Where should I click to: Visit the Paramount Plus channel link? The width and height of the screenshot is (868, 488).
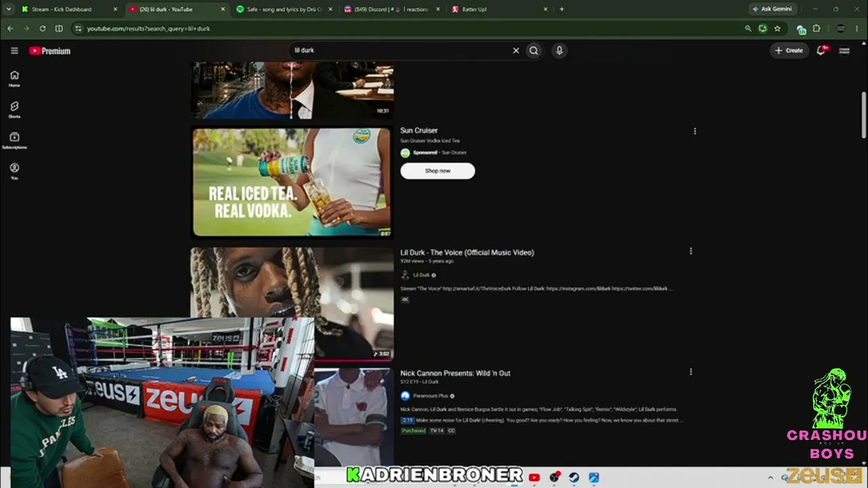430,396
